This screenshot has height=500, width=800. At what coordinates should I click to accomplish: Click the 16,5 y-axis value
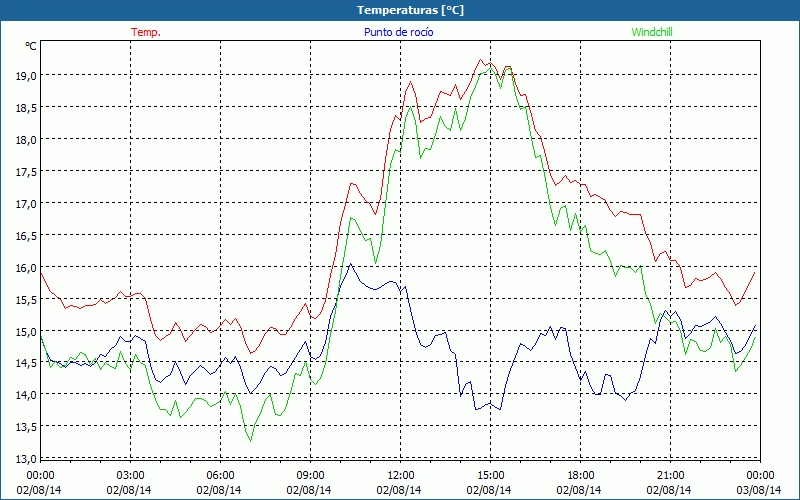click(x=27, y=236)
